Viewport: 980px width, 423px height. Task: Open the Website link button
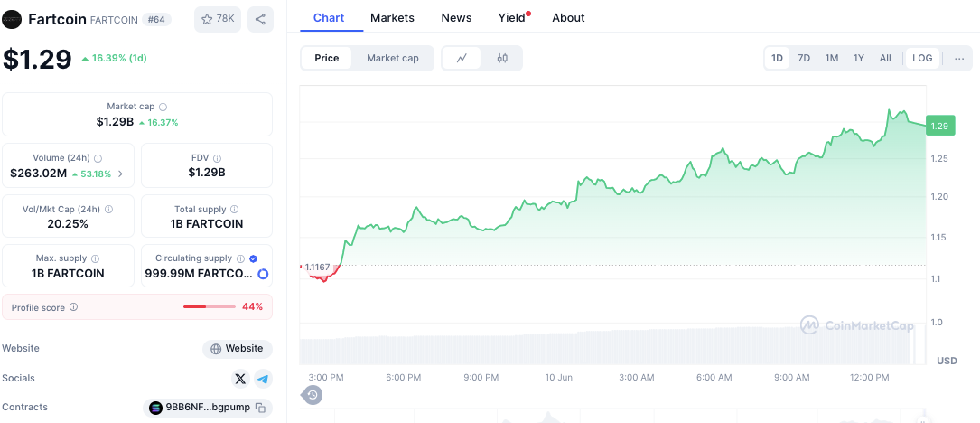[237, 349]
